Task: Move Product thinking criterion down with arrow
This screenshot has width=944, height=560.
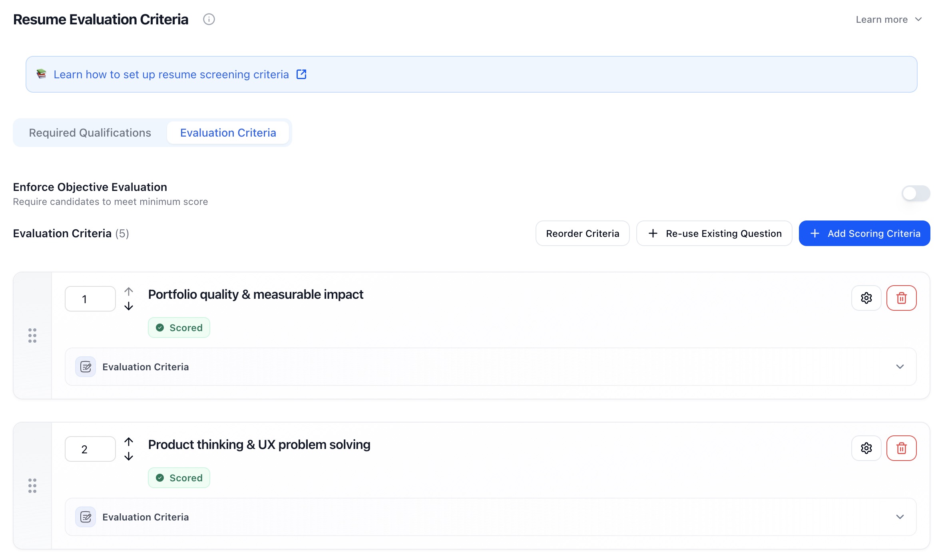Action: [128, 457]
